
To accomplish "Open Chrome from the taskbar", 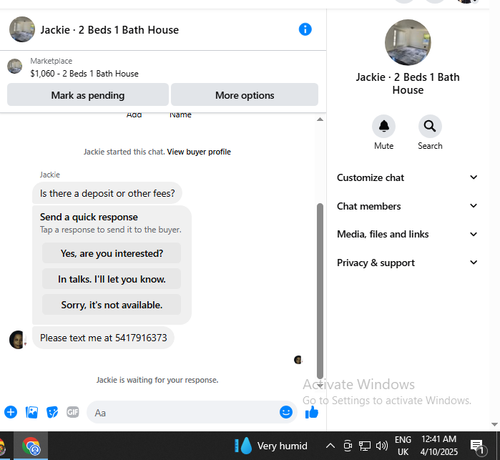I will pyautogui.click(x=31, y=446).
